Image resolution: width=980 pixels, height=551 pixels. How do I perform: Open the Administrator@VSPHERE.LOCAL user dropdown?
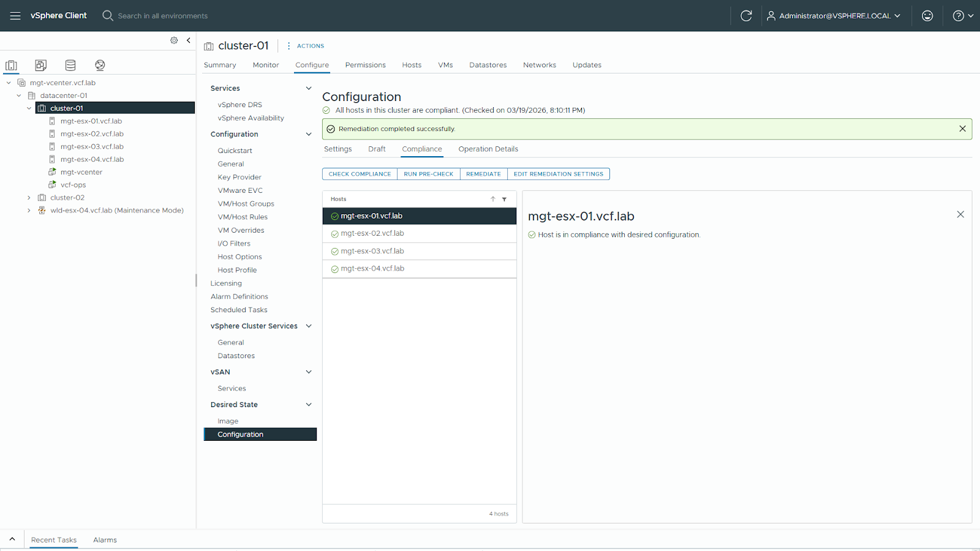834,16
